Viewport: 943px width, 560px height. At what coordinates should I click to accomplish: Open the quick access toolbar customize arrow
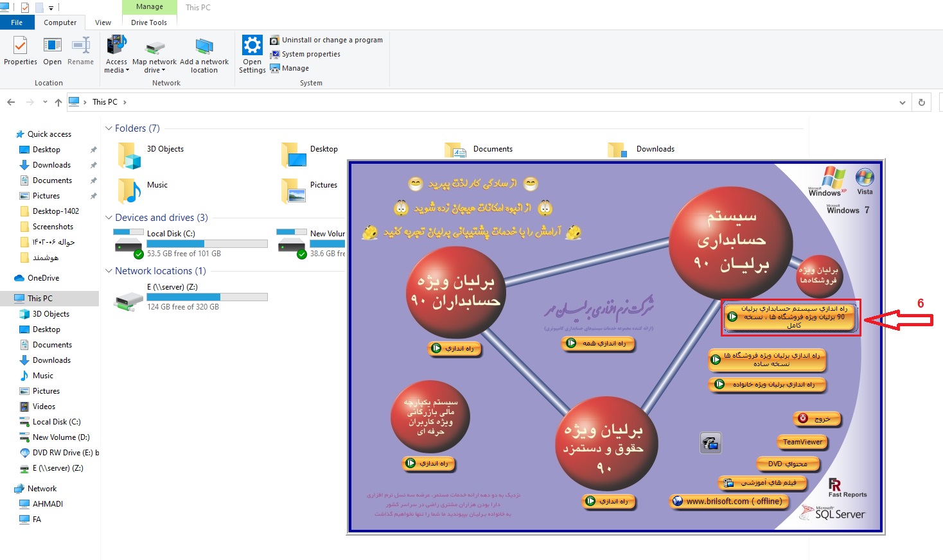click(51, 8)
